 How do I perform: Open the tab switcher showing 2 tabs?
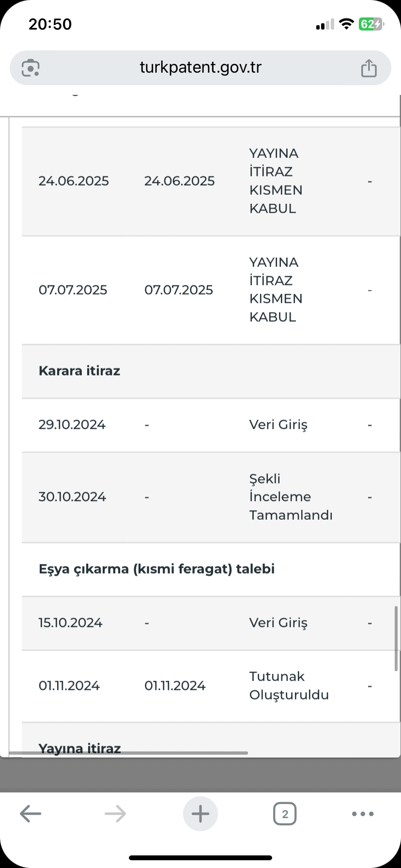[285, 814]
